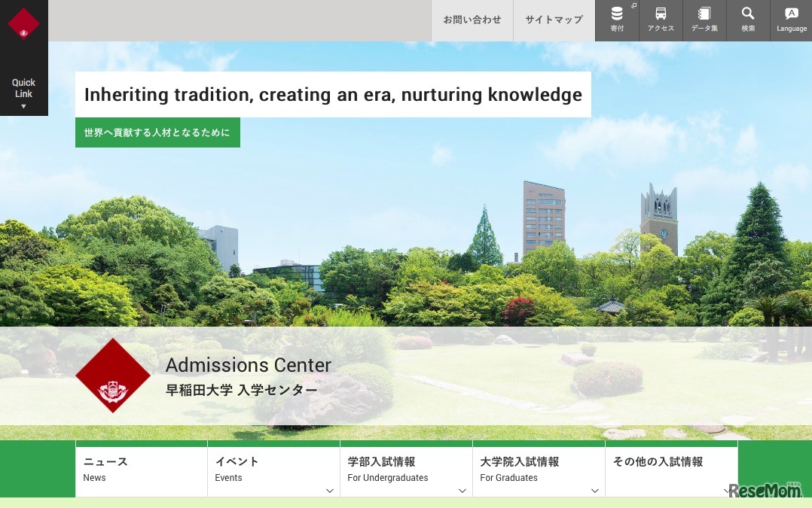Open the お問い合わせ contact page
Screen dimensions: 812x508
(472, 20)
